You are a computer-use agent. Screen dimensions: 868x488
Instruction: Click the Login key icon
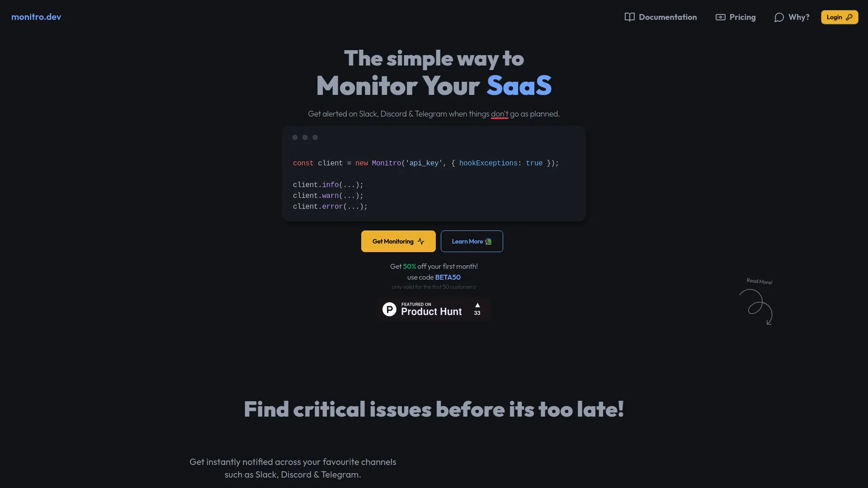pyautogui.click(x=849, y=16)
